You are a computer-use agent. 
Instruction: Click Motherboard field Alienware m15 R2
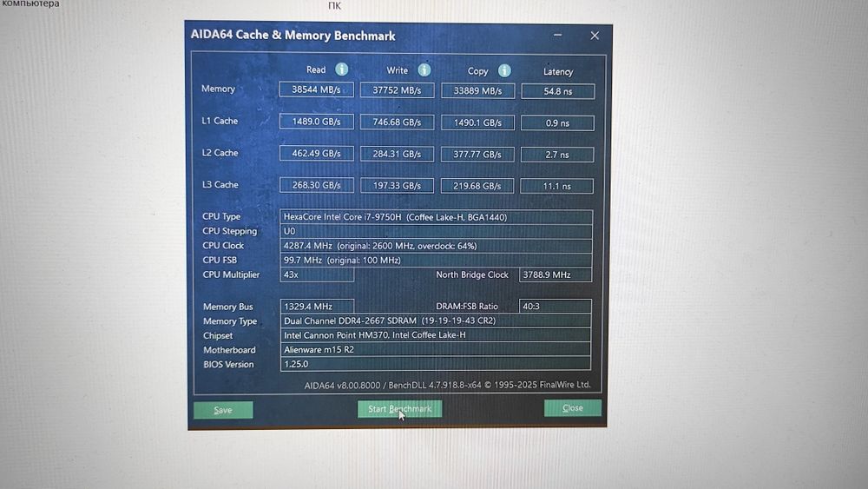[x=436, y=349]
